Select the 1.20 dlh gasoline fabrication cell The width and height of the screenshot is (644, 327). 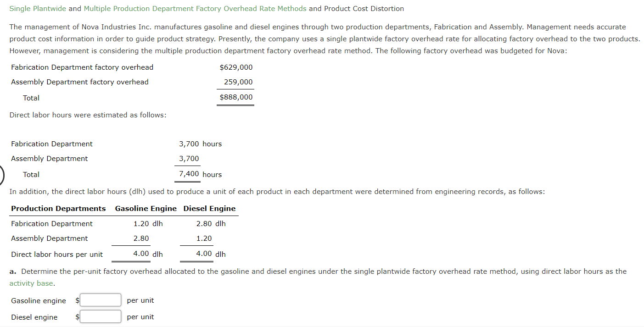(148, 224)
